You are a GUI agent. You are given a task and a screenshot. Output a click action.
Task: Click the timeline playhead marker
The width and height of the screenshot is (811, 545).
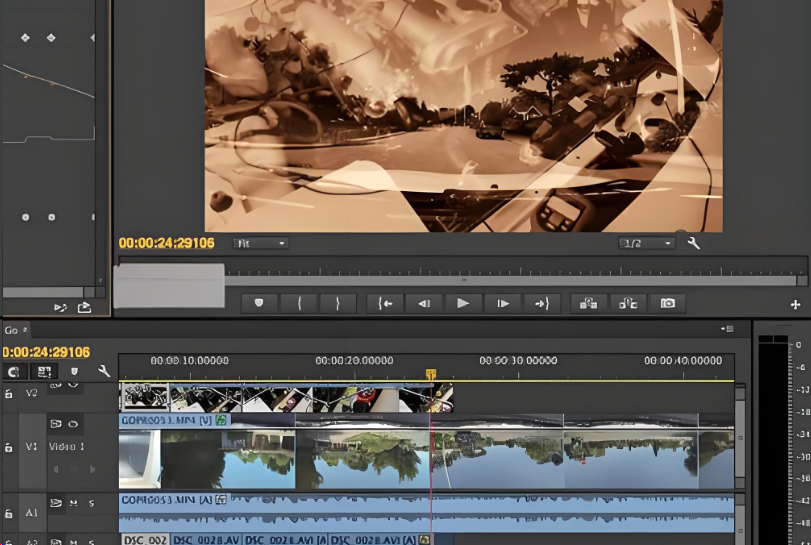tap(431, 375)
